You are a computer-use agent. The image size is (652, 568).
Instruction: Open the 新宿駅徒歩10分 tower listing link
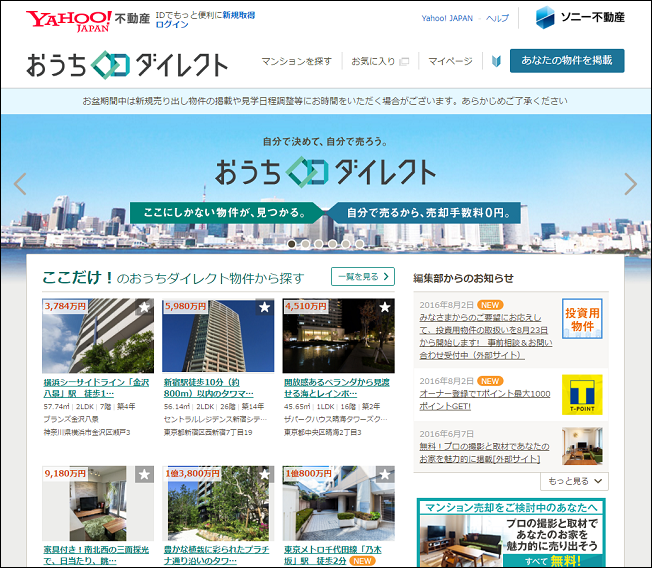208,388
